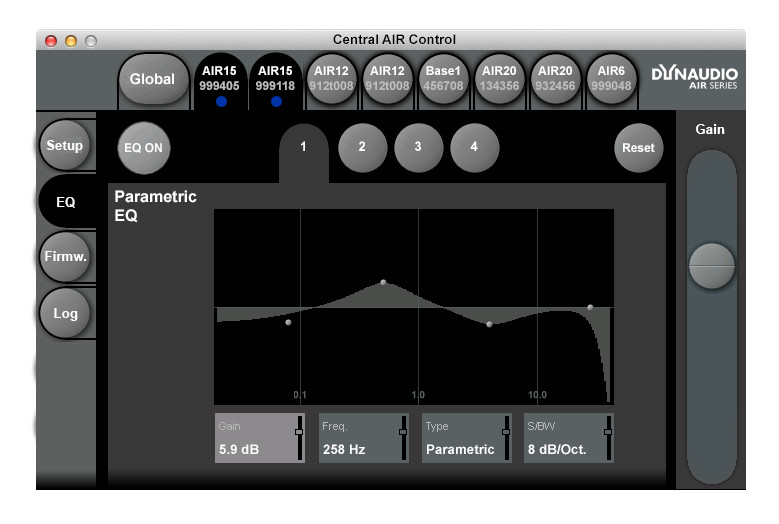Click the blue indicator under AIR15 999118
This screenshot has width=779, height=524.
(x=277, y=101)
